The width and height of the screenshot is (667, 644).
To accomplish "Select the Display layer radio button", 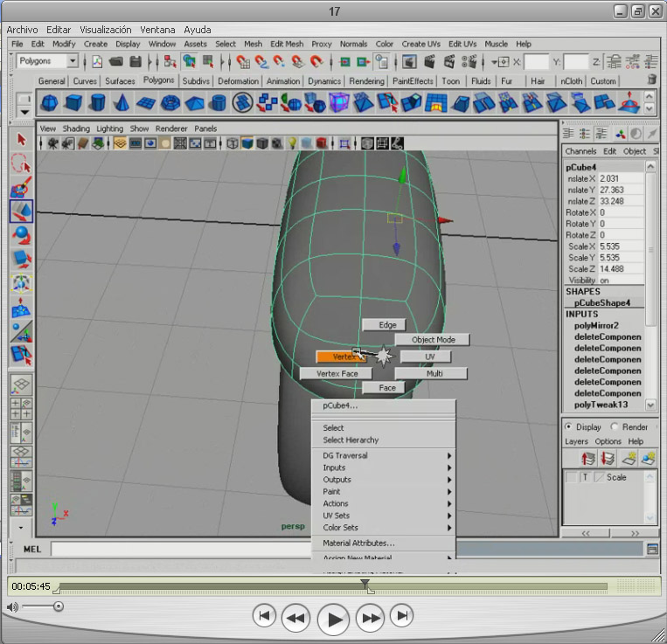I will (569, 427).
